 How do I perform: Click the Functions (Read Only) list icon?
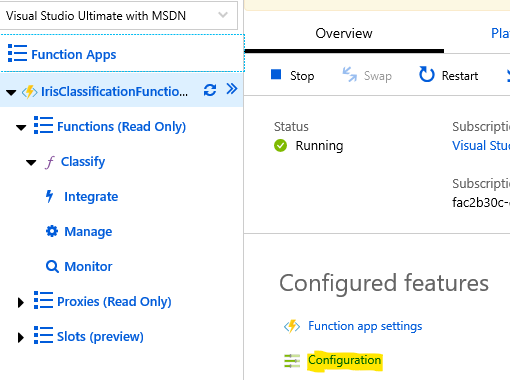[43, 125]
